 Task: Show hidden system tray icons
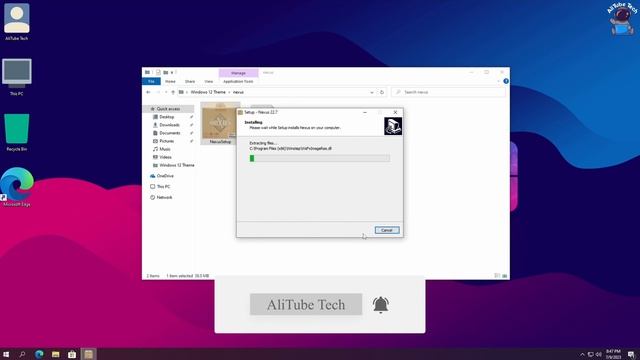[x=582, y=355]
